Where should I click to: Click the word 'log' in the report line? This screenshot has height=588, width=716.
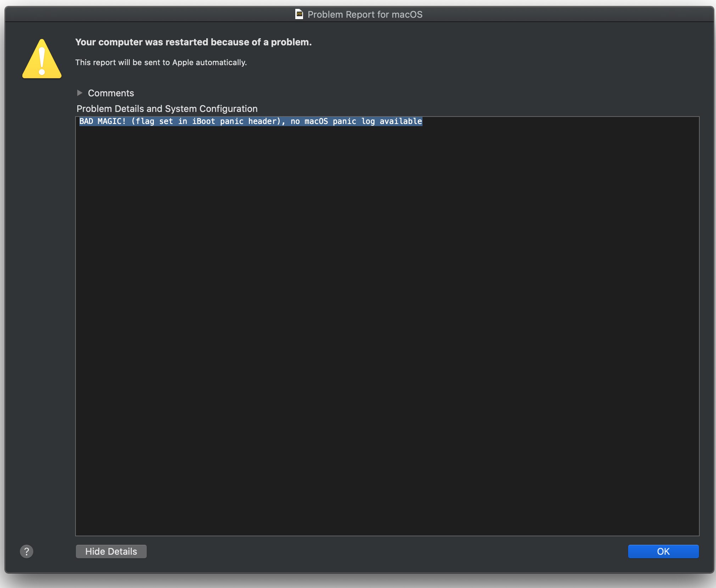click(x=368, y=121)
